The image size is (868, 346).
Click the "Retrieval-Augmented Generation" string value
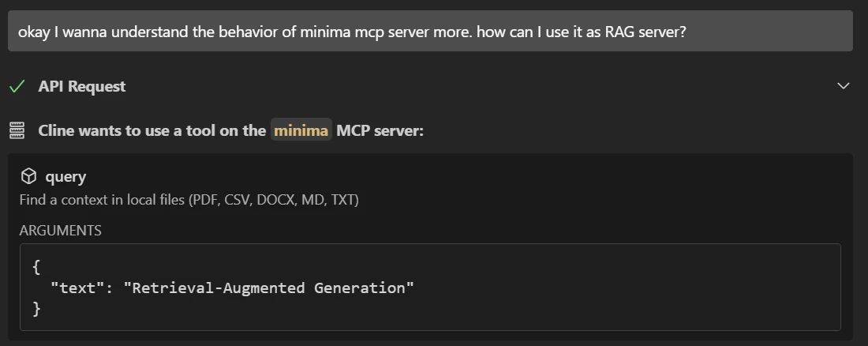coord(268,288)
